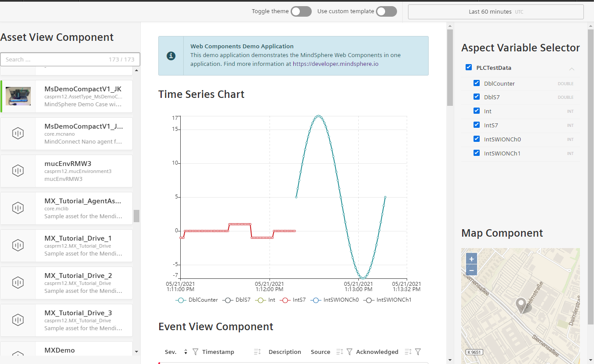Viewport: 594px width, 364px height.
Task: Click the Int legend marker
Action: 261,300
